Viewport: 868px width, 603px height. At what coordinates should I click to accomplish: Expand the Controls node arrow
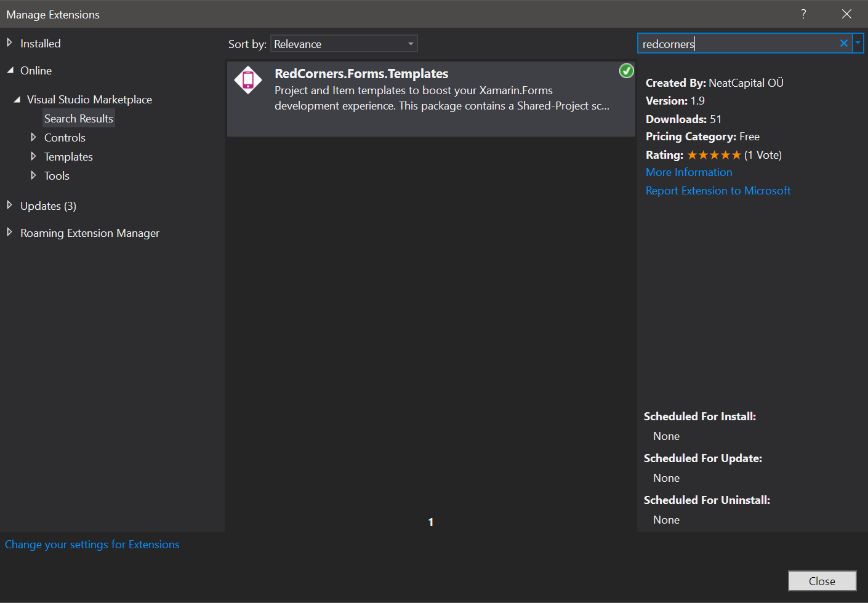point(33,137)
